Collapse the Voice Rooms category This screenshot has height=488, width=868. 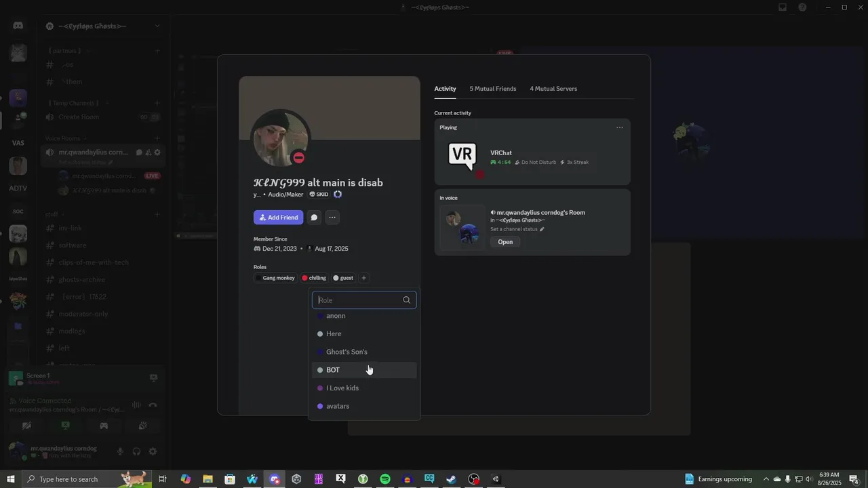click(x=62, y=138)
